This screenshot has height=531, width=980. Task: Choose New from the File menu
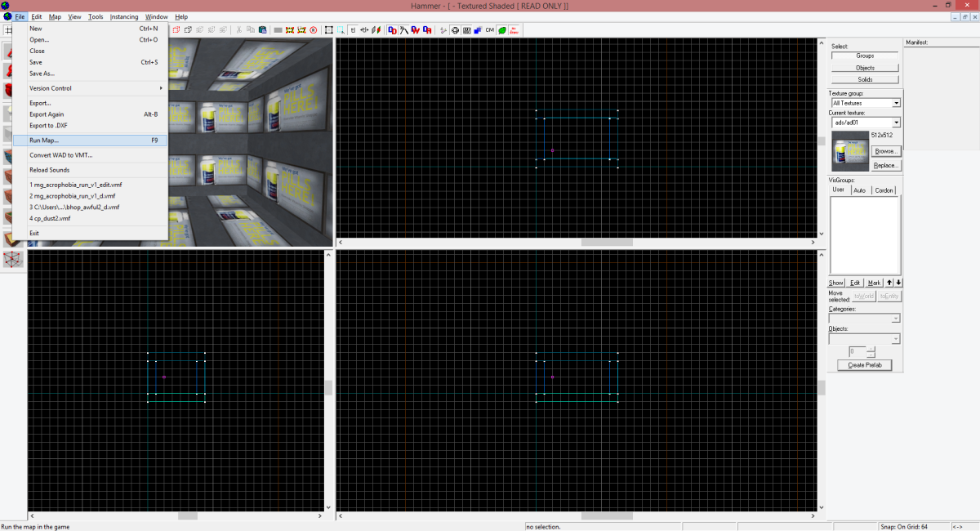[91, 29]
